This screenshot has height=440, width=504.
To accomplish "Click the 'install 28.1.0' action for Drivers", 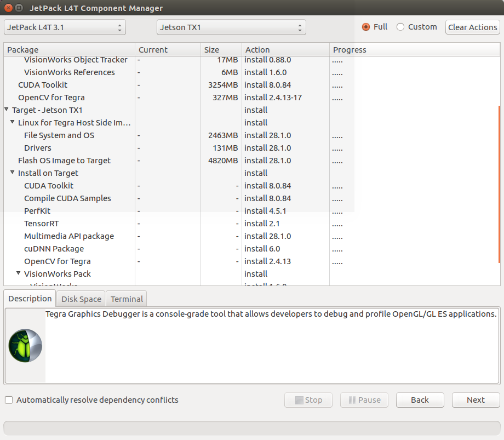I will pyautogui.click(x=267, y=148).
